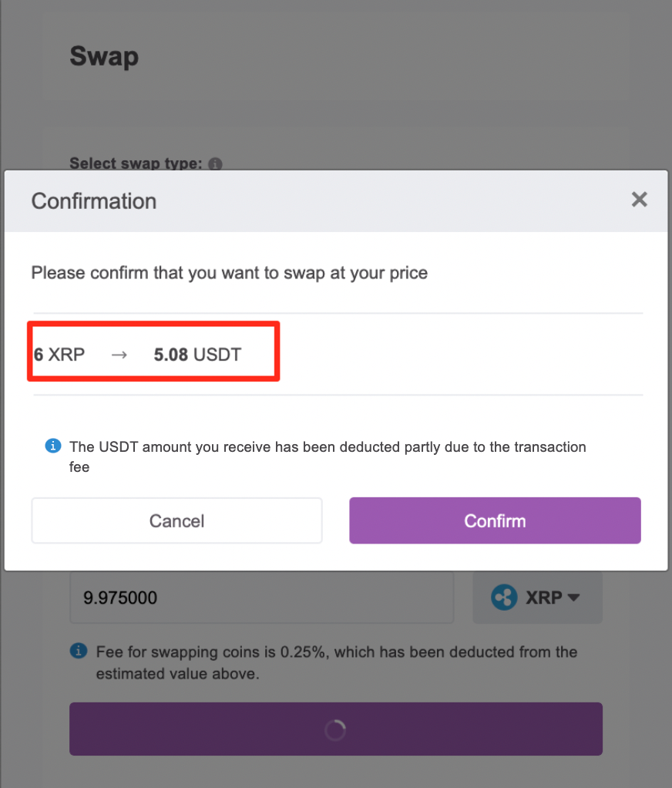This screenshot has height=788, width=672.
Task: Focus the 9.975000 amount field
Action: click(262, 597)
